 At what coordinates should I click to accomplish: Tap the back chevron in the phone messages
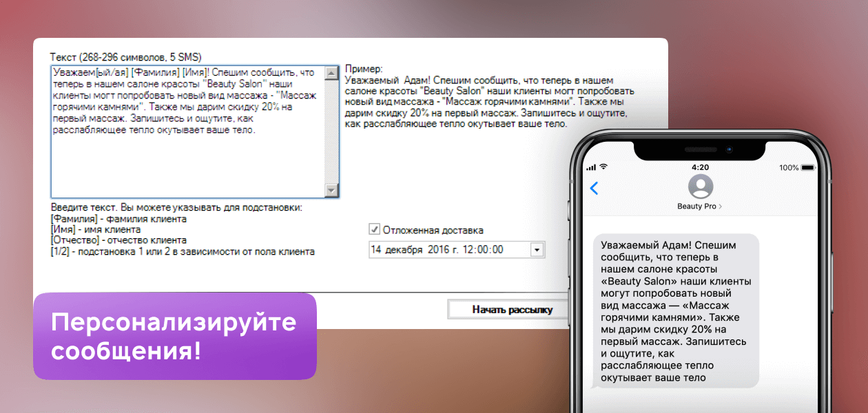[x=594, y=188]
